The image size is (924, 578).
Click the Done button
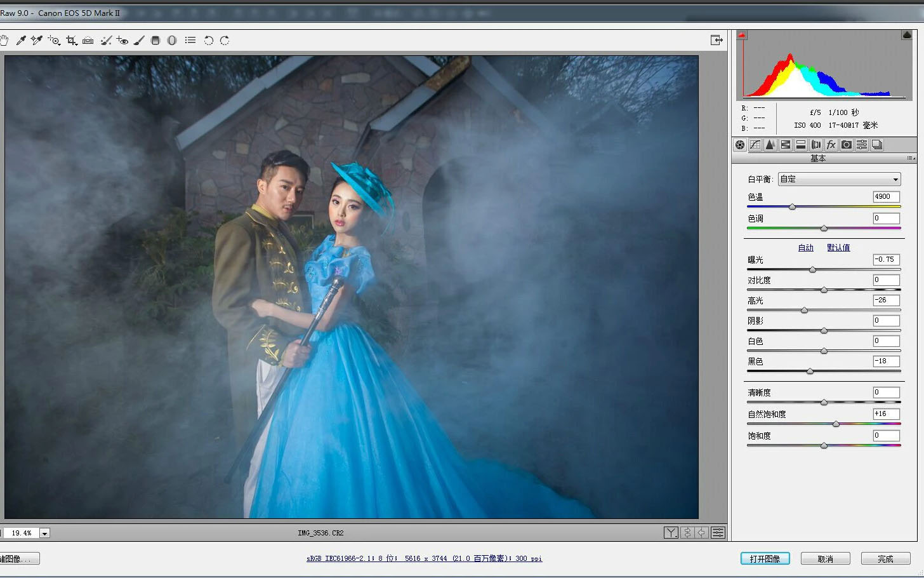[x=885, y=559]
